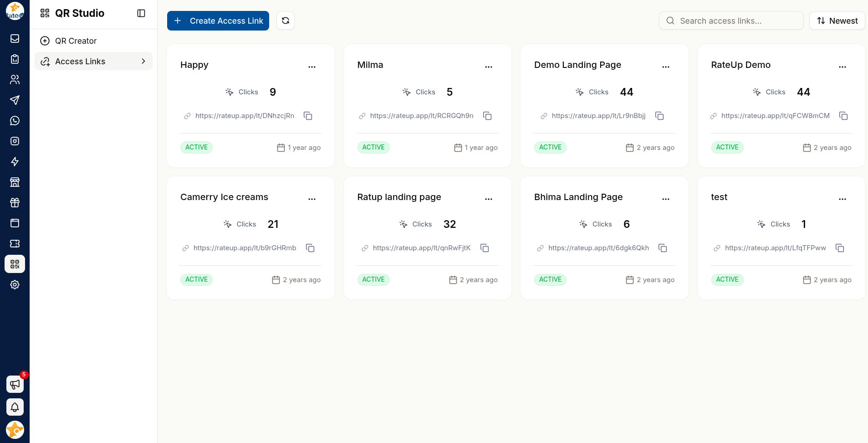
Task: Open options menu for RateUp Demo
Action: coord(842,67)
